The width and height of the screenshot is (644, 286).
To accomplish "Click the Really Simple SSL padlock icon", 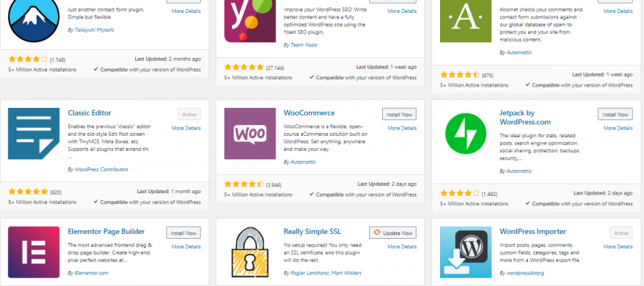I will click(x=250, y=255).
